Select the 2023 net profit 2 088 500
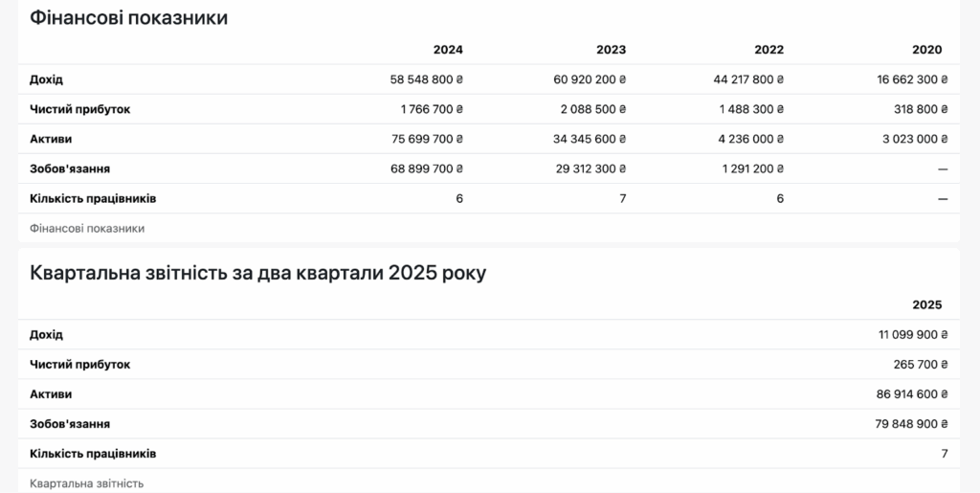Viewport: 980px width, 493px height. [x=593, y=109]
